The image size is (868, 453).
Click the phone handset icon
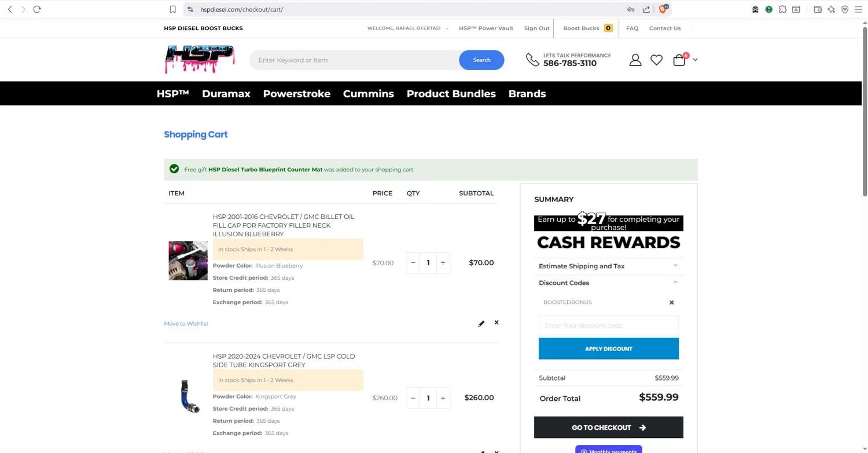(532, 60)
